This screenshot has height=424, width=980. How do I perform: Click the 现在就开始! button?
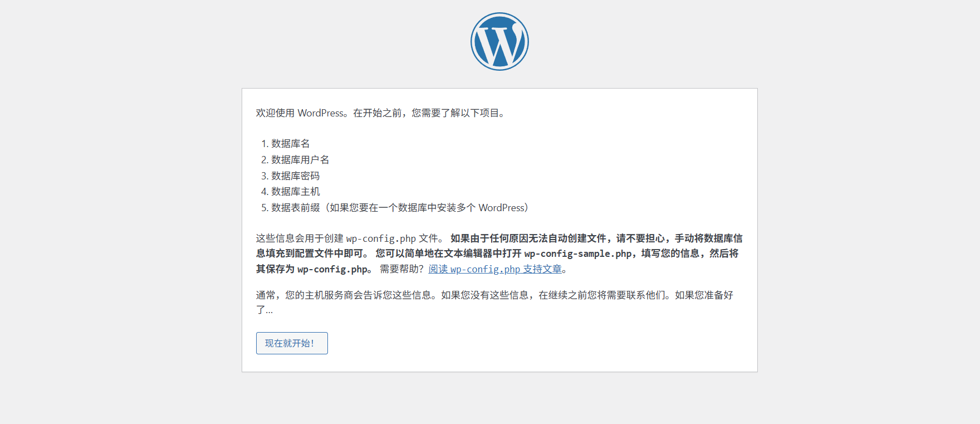click(292, 343)
